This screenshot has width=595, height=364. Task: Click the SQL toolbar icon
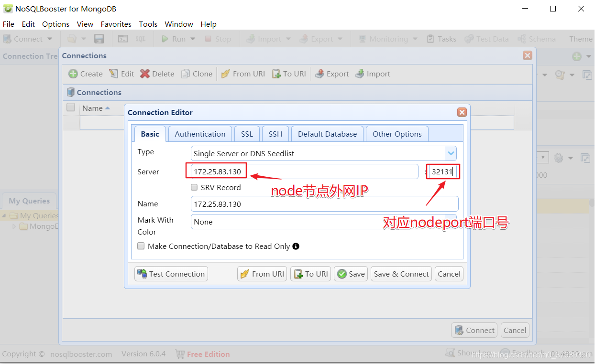point(140,39)
